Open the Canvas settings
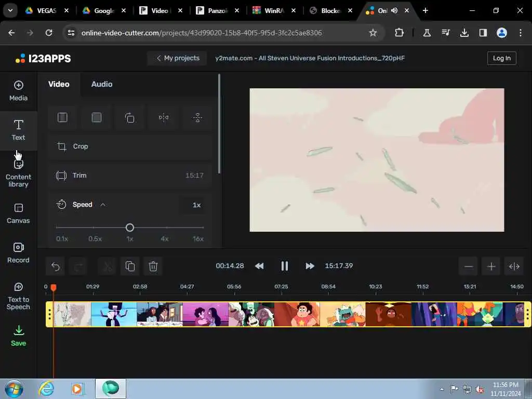Image resolution: width=532 pixels, height=399 pixels. pos(18,214)
